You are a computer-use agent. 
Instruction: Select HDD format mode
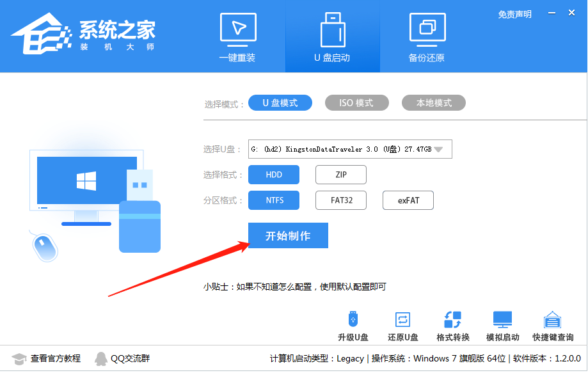point(273,174)
